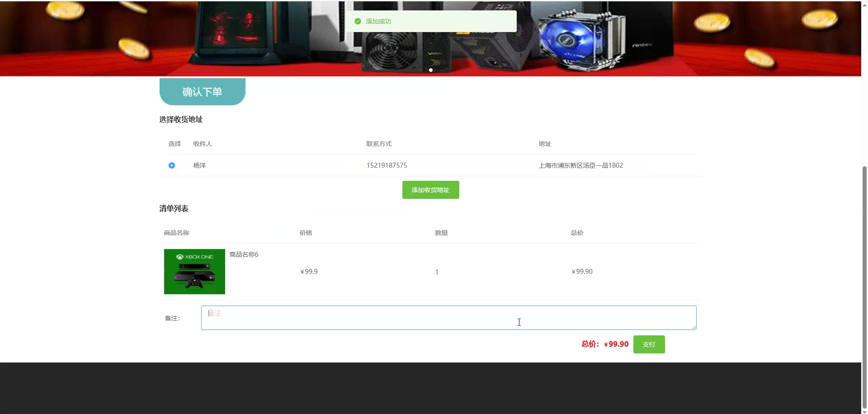Click the 备注: field label
Image resolution: width=868 pixels, height=414 pixels.
click(x=172, y=318)
